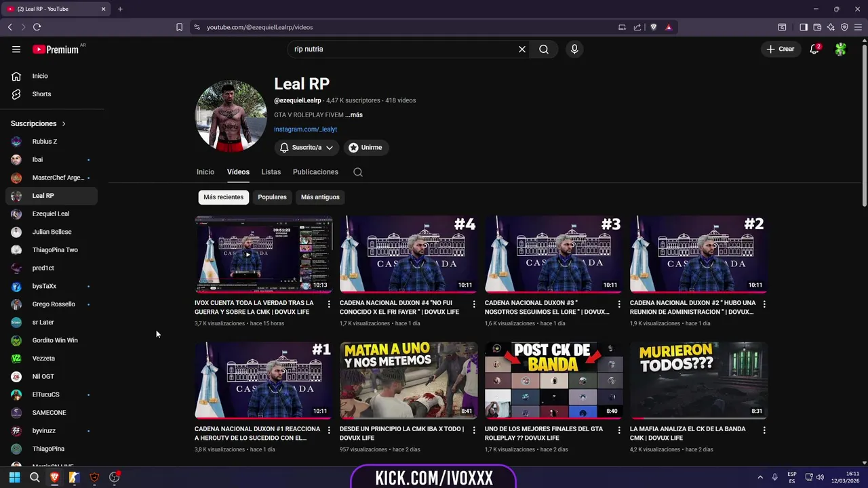
Task: Open Brave Wallet icon
Action: click(x=817, y=27)
